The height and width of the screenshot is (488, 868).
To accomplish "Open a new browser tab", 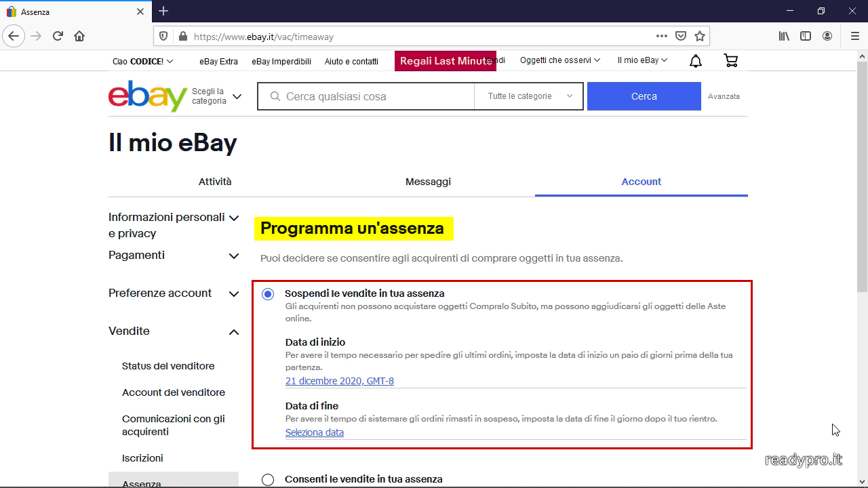I will [163, 11].
